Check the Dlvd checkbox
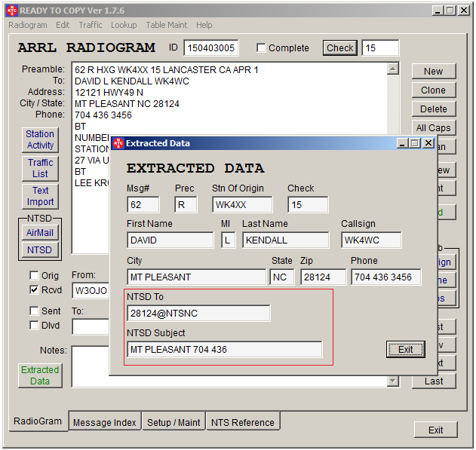Screen dimensions: 476x450 [34, 326]
